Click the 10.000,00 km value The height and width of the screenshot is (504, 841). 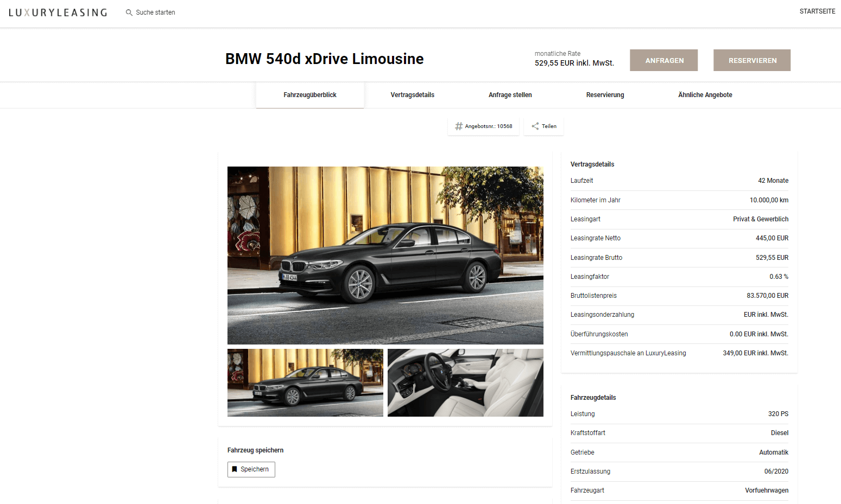(769, 200)
